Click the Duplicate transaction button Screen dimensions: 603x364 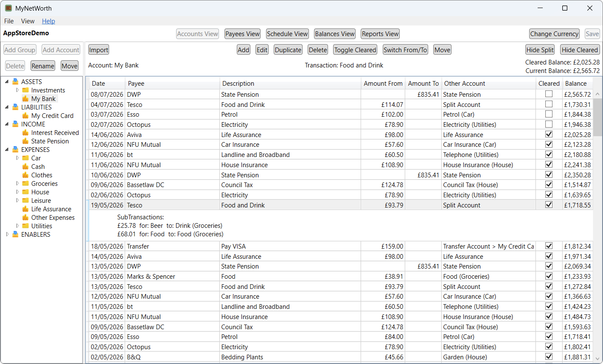(x=288, y=50)
